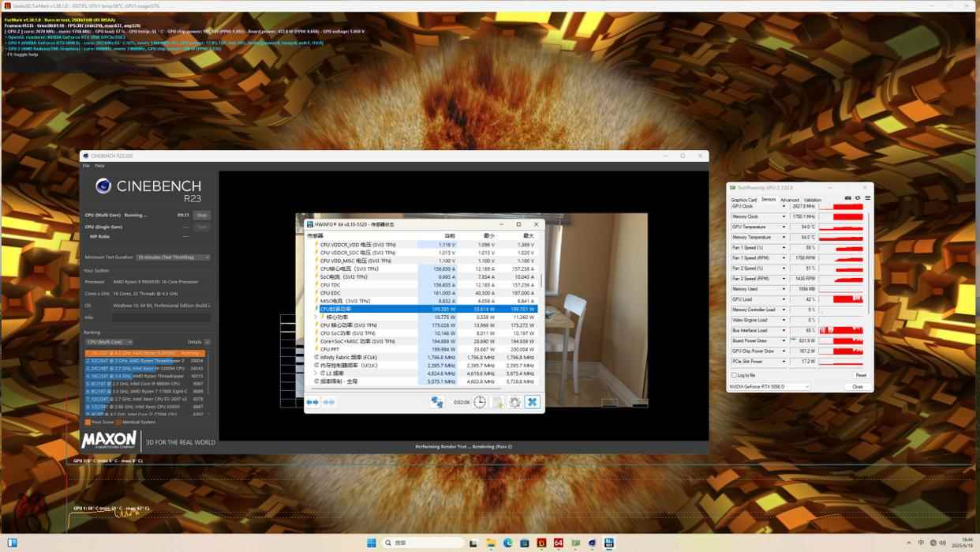Click the Info input field in Cinebench

(x=160, y=317)
